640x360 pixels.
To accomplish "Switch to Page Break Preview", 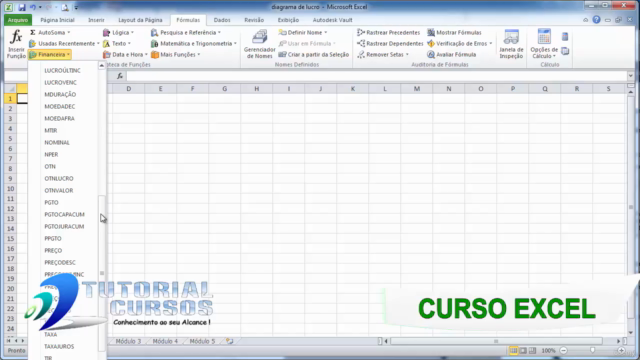I will [533, 351].
